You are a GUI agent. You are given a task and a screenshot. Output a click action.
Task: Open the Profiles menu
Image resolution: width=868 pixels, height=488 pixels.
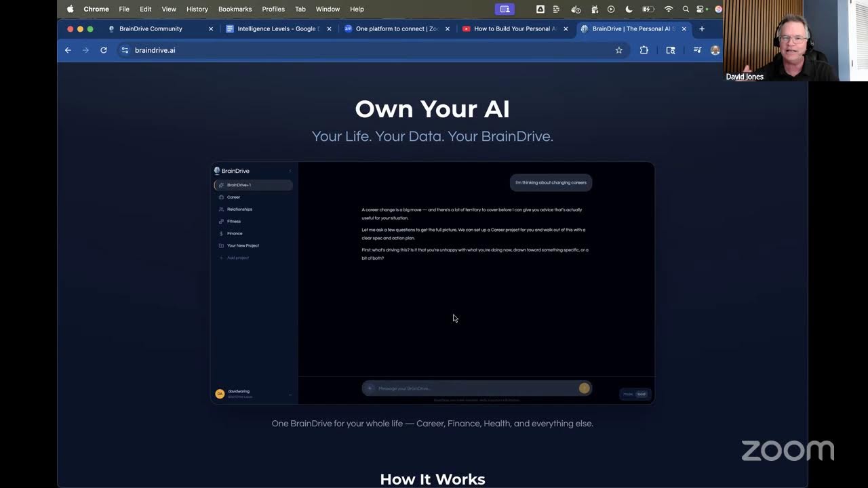click(273, 9)
